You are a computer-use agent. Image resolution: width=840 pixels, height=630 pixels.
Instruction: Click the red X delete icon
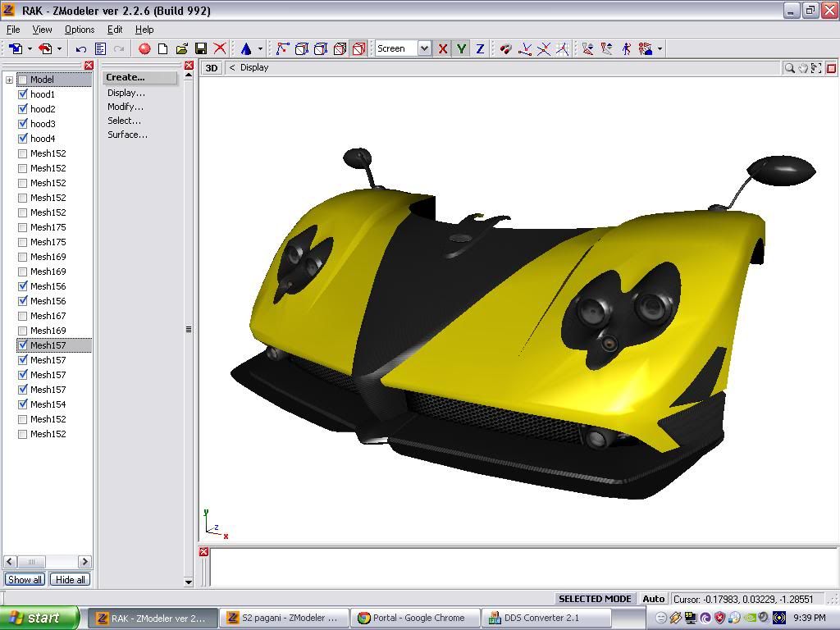click(x=220, y=49)
